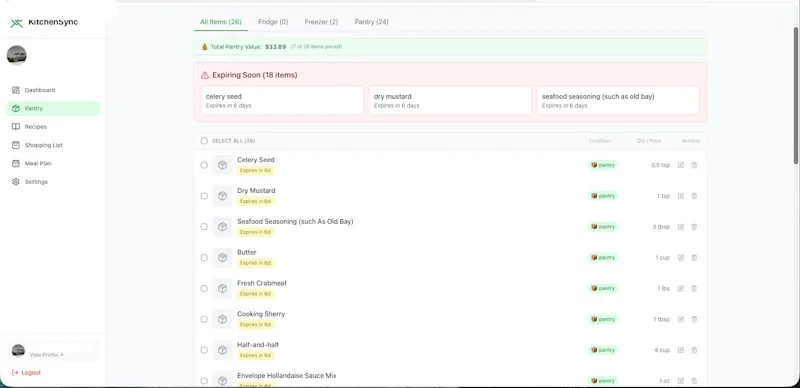Edit the Seafood Seasoning item
This screenshot has width=800, height=388.
coord(681,227)
